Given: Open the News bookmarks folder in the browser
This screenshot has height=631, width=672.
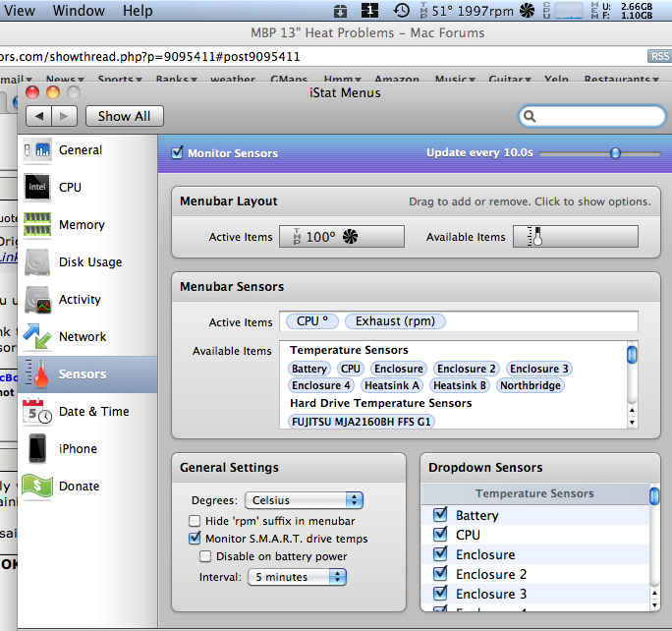Looking at the screenshot, I should (65, 80).
